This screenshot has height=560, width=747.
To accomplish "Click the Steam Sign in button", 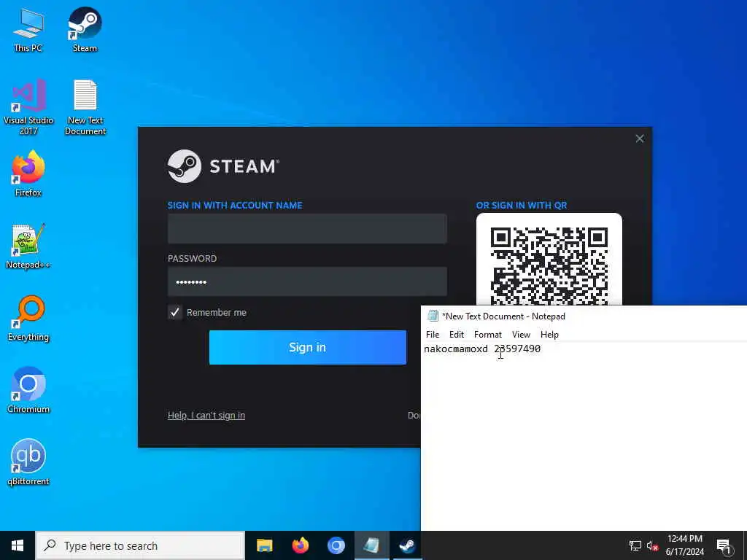I will 308,347.
